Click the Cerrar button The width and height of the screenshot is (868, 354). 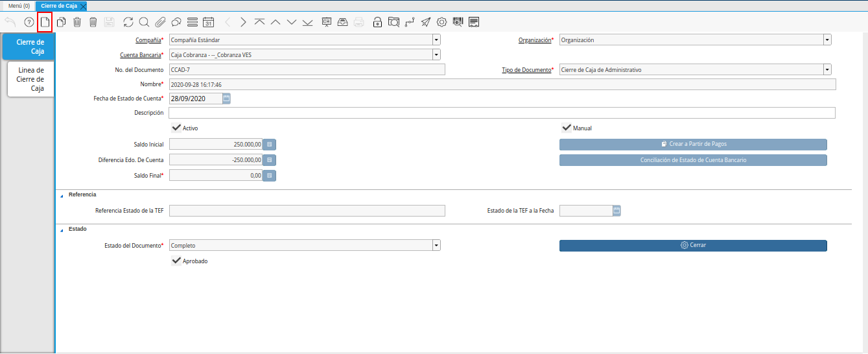[693, 246]
